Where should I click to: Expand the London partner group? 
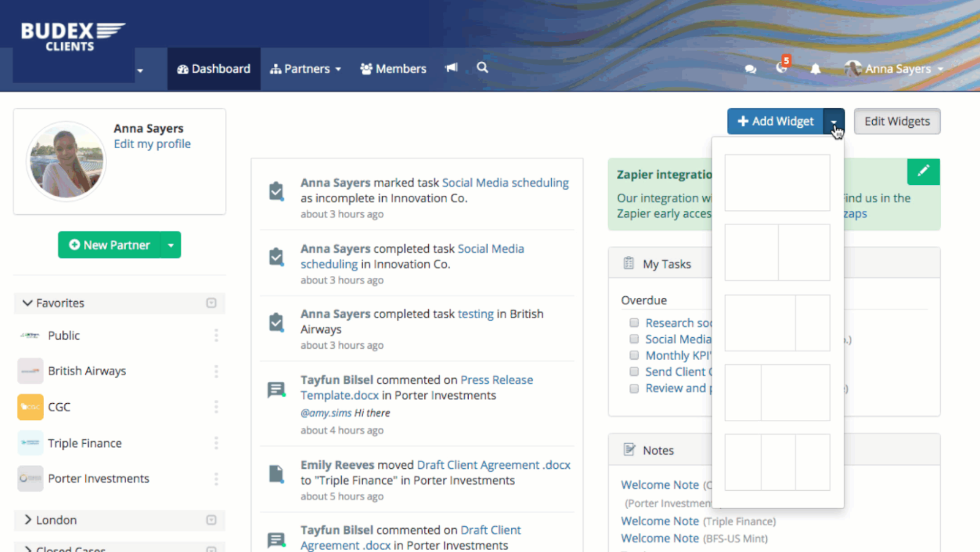point(28,520)
